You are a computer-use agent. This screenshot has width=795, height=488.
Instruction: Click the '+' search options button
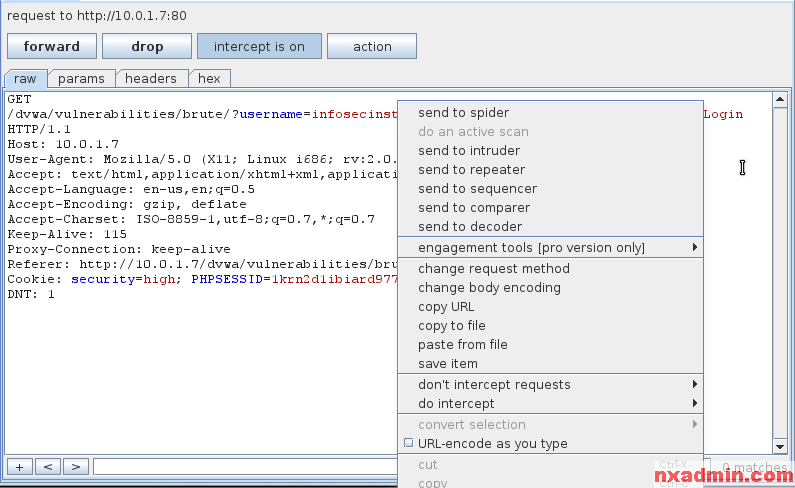tap(20, 467)
